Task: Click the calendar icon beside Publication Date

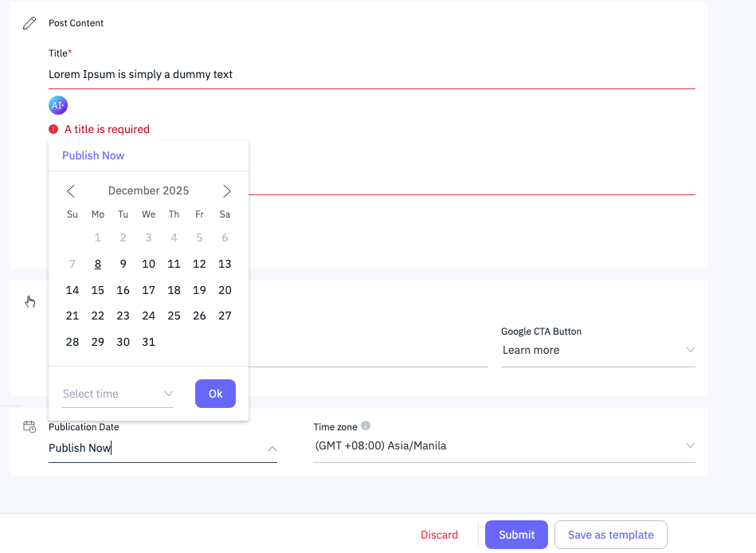Action: pos(29,427)
